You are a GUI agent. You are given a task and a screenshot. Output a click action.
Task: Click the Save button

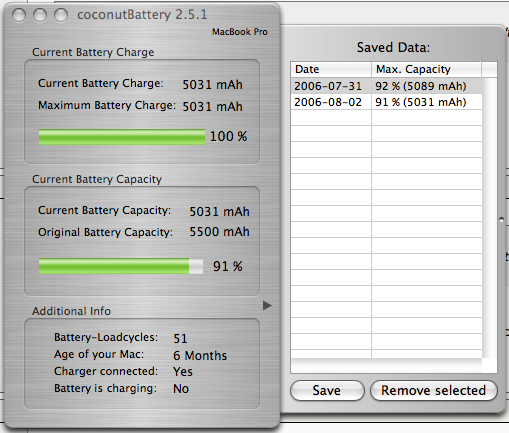click(327, 390)
